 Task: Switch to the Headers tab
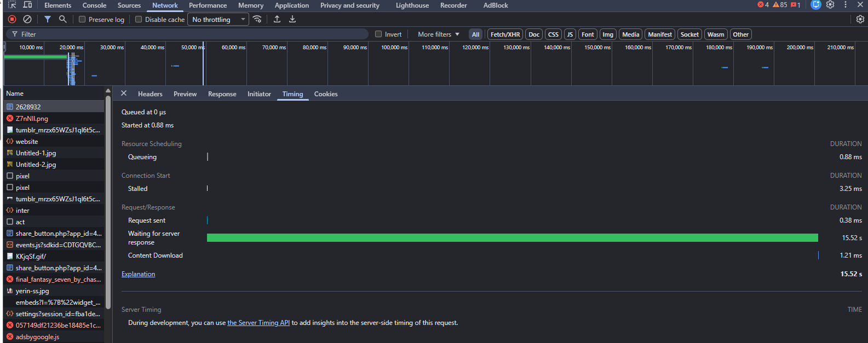(x=150, y=94)
